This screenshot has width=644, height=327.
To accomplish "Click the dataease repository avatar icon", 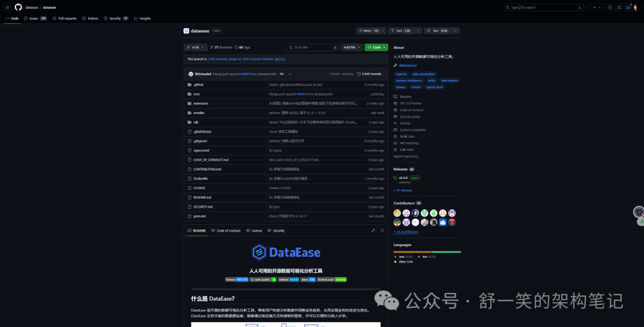I will pyautogui.click(x=187, y=31).
